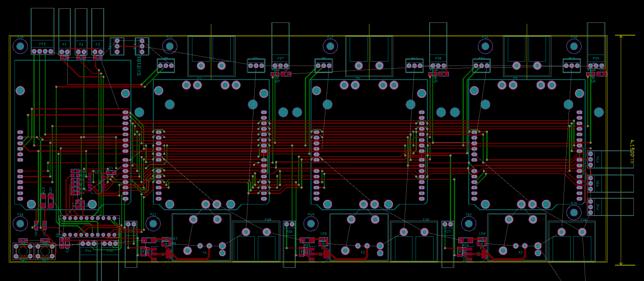
Task: Click the 4.1500 in dimension text
Action: point(632,151)
